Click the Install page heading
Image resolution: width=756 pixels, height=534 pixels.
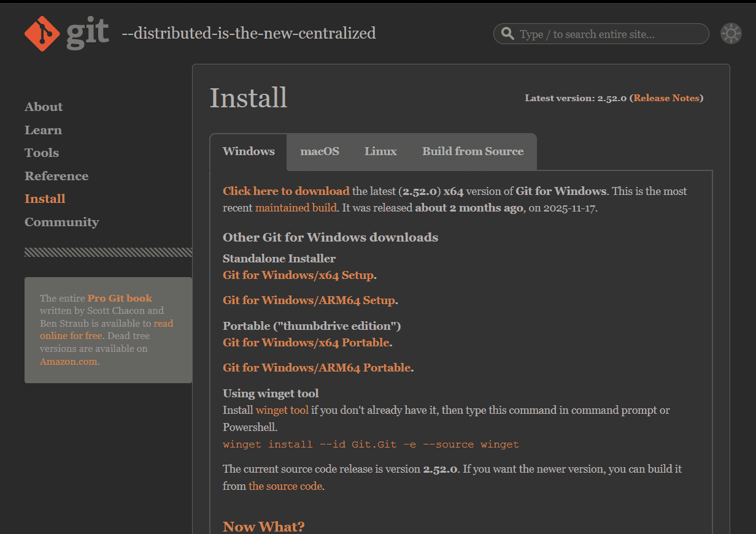249,98
